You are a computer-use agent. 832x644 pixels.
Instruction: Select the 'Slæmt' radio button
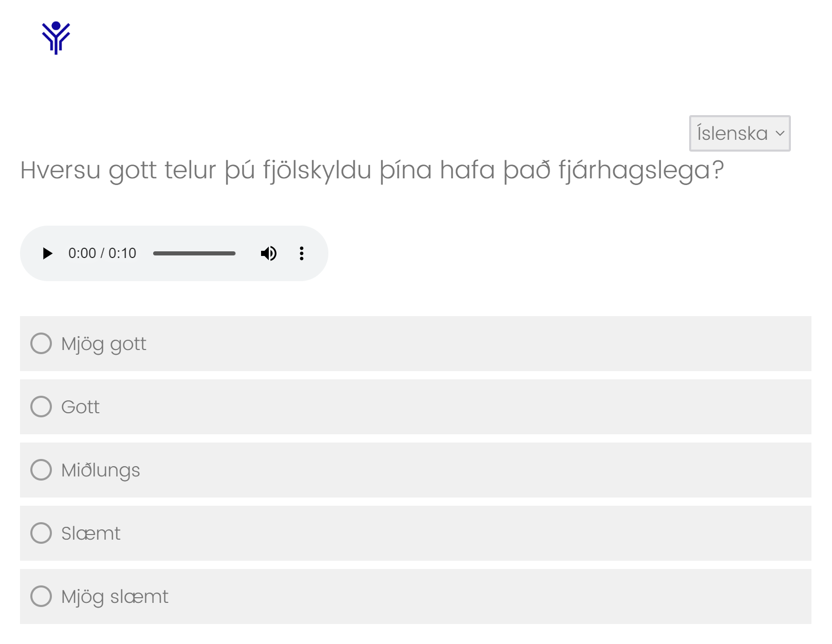(41, 533)
